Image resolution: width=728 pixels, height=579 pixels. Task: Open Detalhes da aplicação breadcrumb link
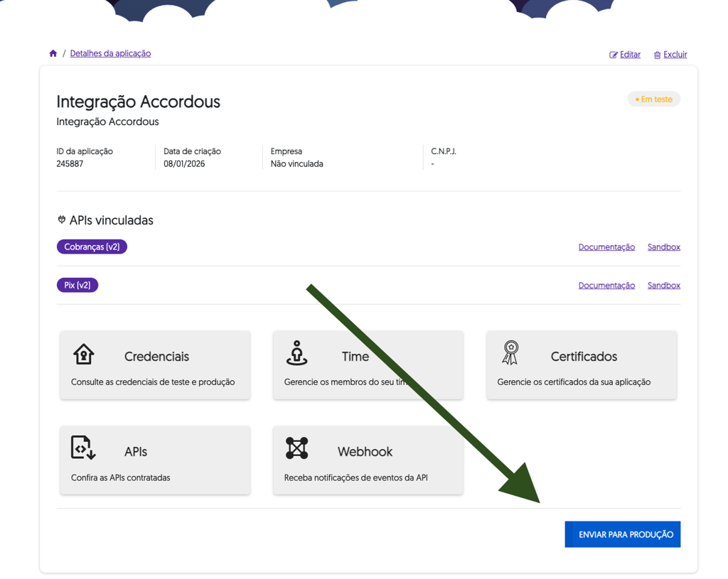tap(110, 53)
